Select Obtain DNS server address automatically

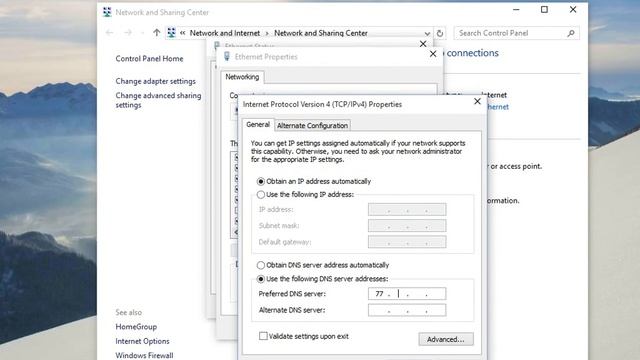(261, 265)
